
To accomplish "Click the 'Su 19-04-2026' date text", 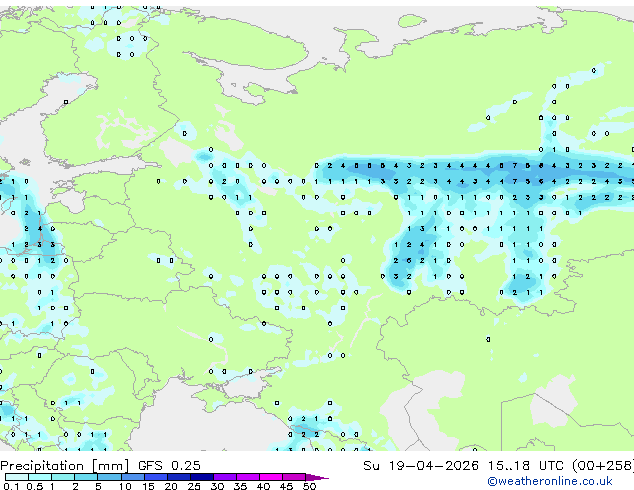I will [x=421, y=466].
